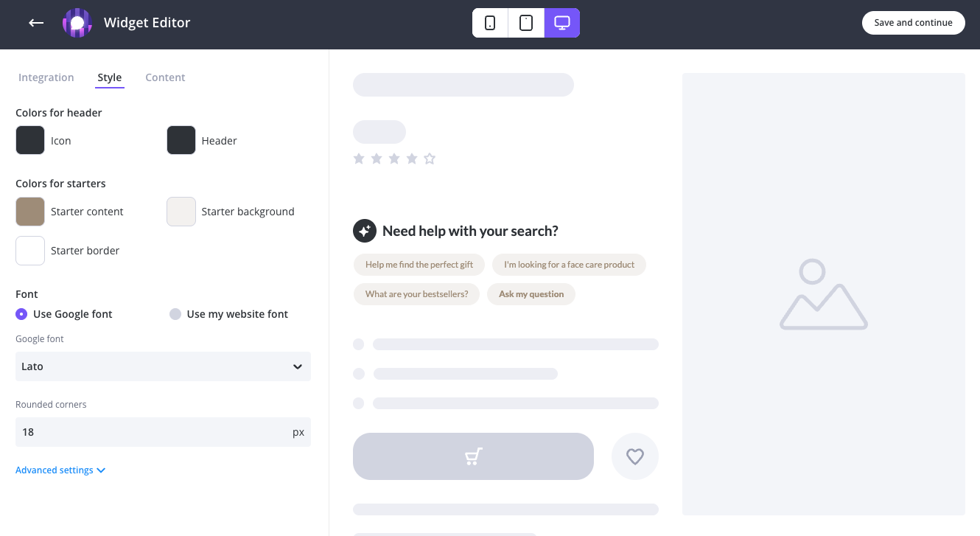This screenshot has width=980, height=536.
Task: Select Use Google font radio button
Action: coord(21,314)
